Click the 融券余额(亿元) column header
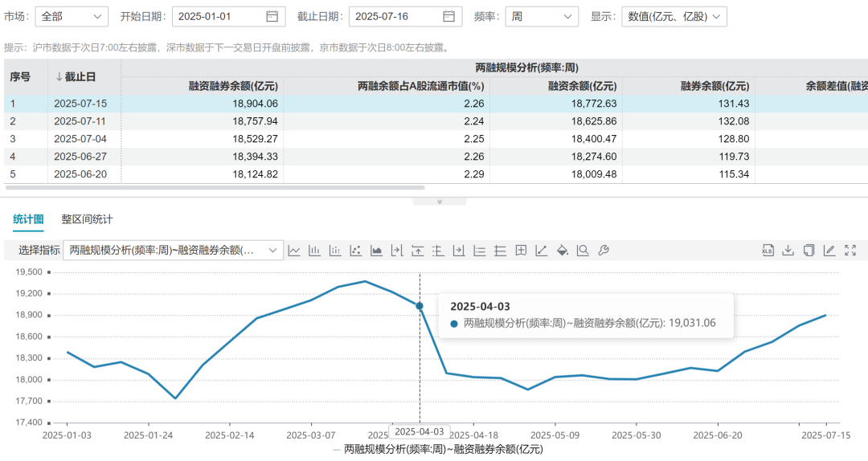 pyautogui.click(x=714, y=86)
